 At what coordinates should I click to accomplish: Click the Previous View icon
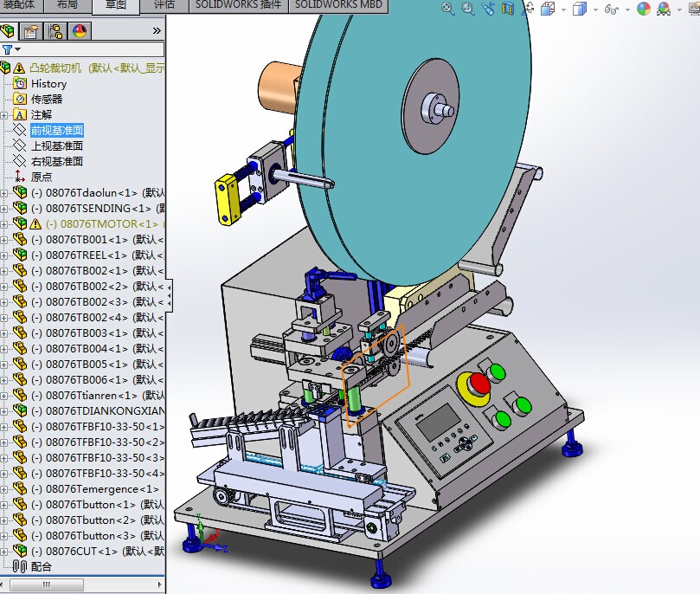pyautogui.click(x=488, y=9)
